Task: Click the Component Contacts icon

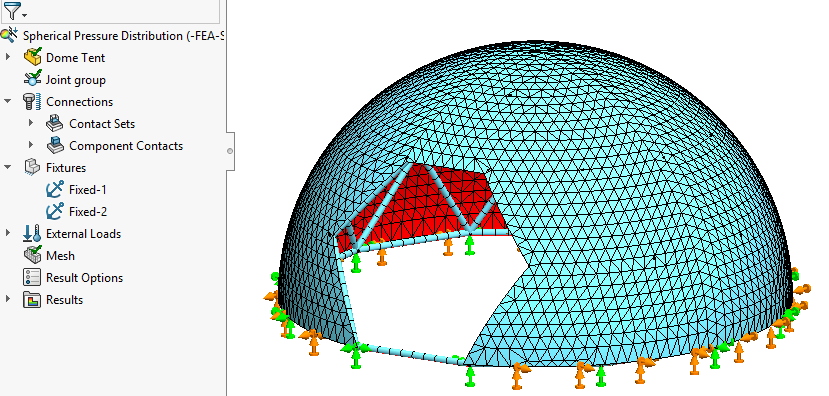Action: pos(55,145)
